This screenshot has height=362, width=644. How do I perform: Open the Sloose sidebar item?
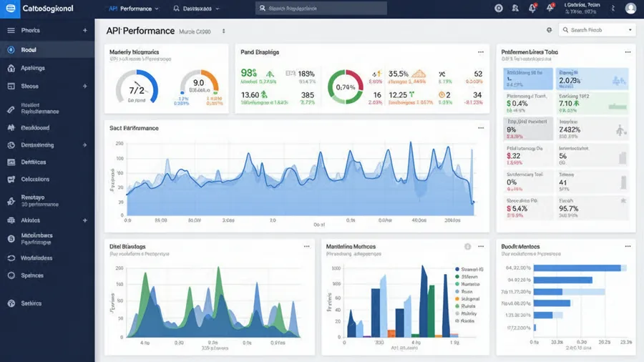[x=47, y=86]
